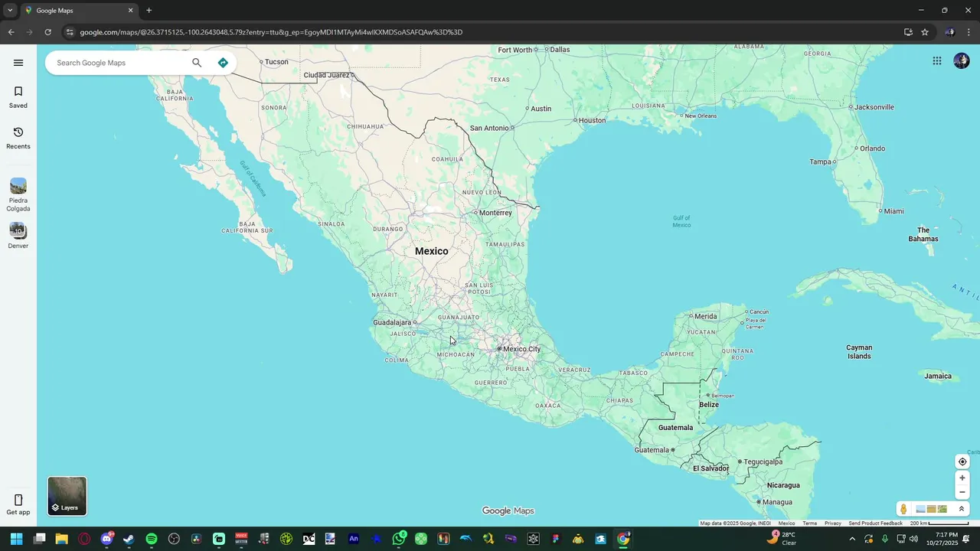Click the Tegucigalpa city label
The width and height of the screenshot is (980, 551).
coord(763,461)
